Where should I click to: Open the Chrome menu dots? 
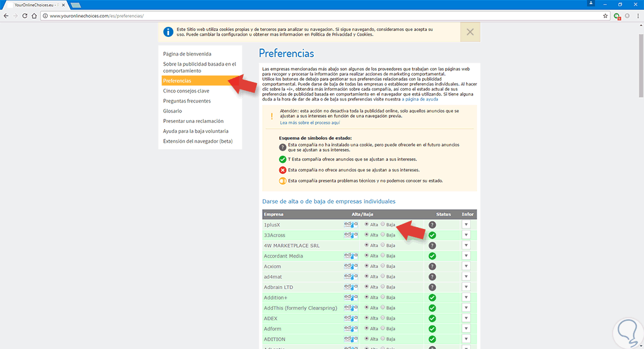point(638,16)
